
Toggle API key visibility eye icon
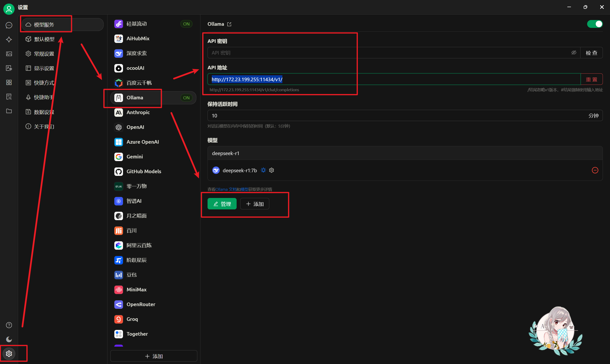(x=574, y=53)
